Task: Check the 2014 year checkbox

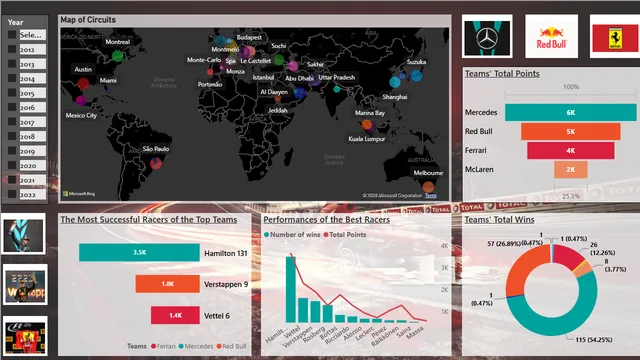Action: 12,78
